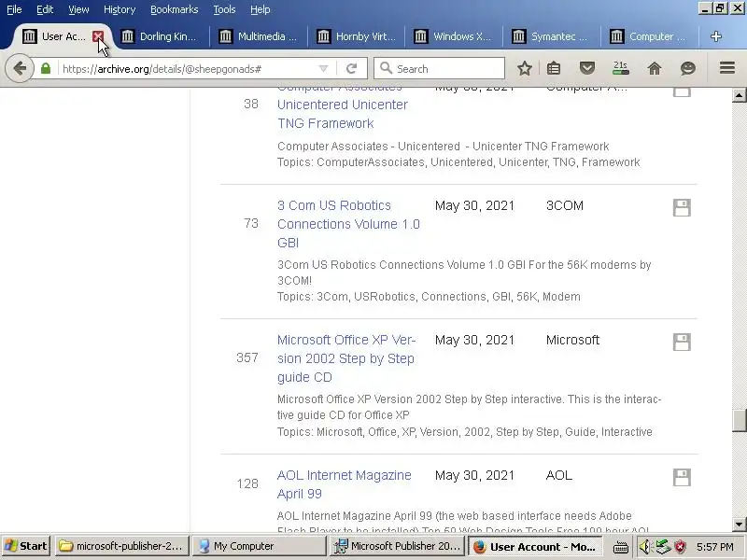Click the red security shield tray icon
Screen dimensions: 747x560
(681, 546)
